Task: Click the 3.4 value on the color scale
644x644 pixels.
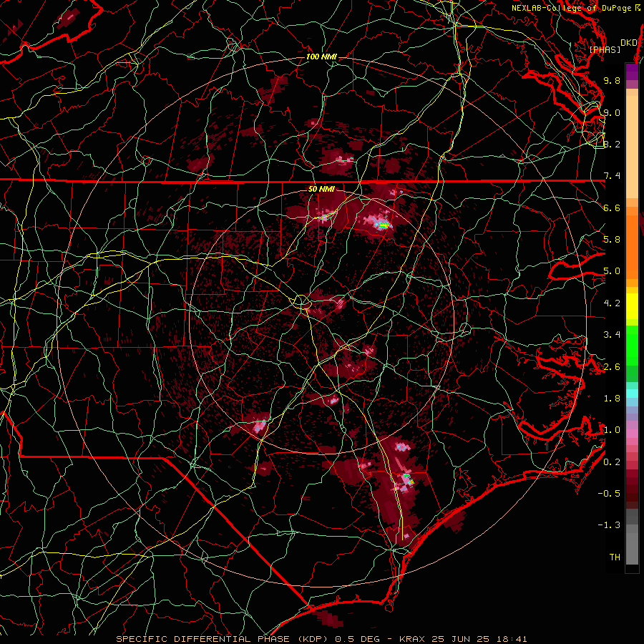Action: pos(612,335)
